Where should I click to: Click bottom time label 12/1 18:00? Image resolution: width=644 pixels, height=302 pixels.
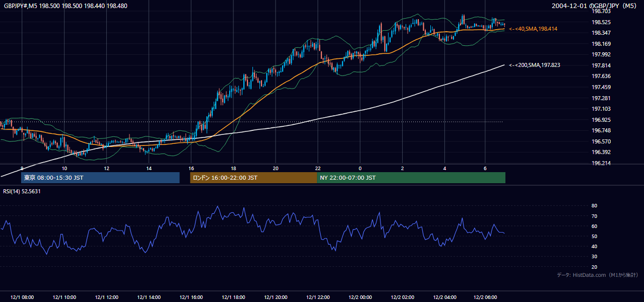click(233, 297)
